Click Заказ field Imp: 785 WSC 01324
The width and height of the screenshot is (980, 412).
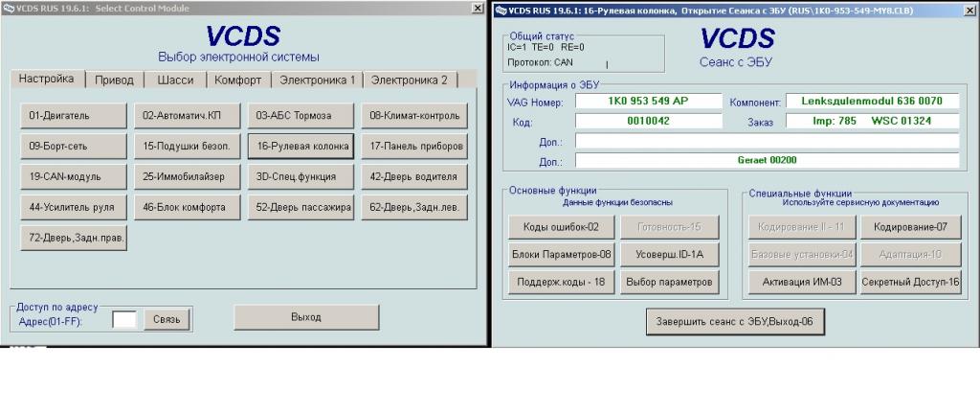(x=872, y=122)
